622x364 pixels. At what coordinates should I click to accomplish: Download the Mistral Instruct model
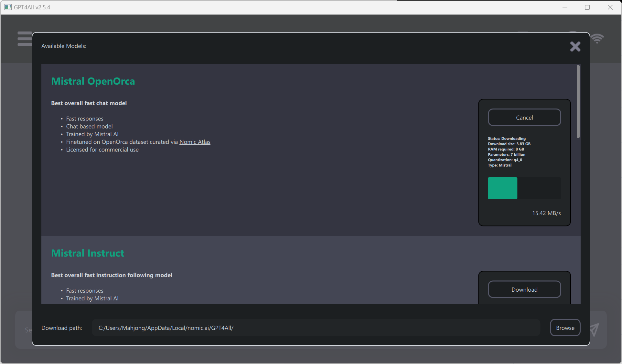(x=524, y=289)
